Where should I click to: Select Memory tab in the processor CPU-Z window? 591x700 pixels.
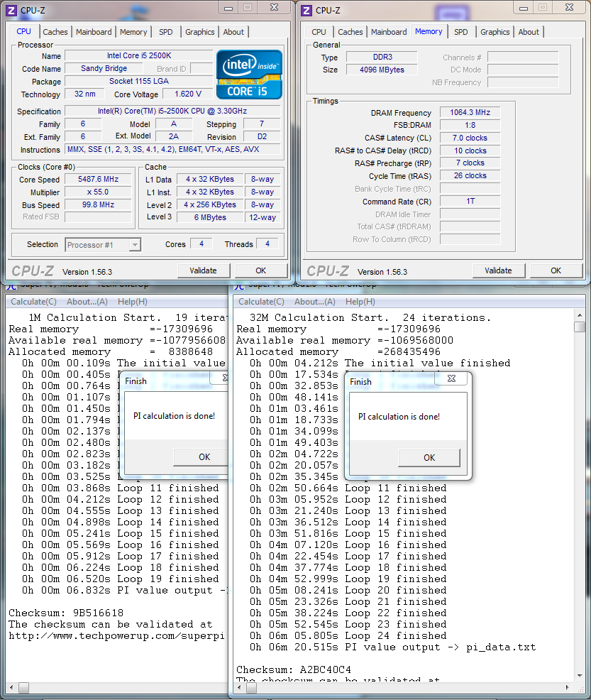click(x=133, y=32)
